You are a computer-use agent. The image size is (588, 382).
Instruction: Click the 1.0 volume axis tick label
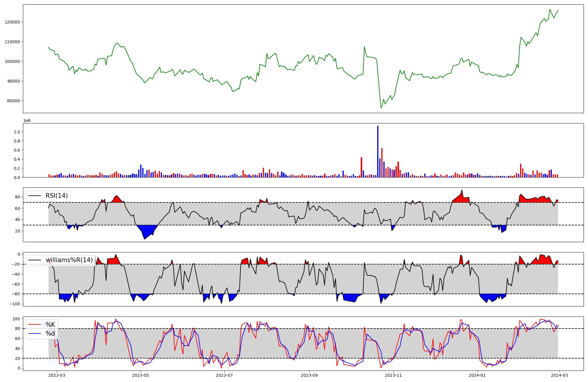[x=17, y=132]
